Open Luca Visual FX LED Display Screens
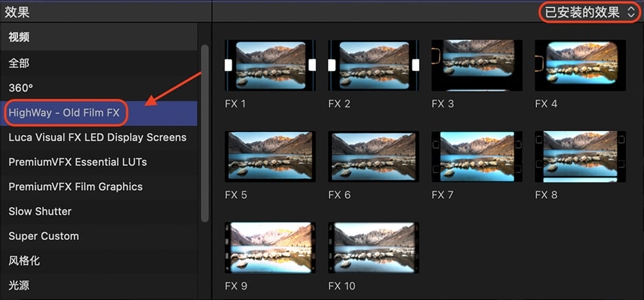The width and height of the screenshot is (644, 300). pos(98,137)
